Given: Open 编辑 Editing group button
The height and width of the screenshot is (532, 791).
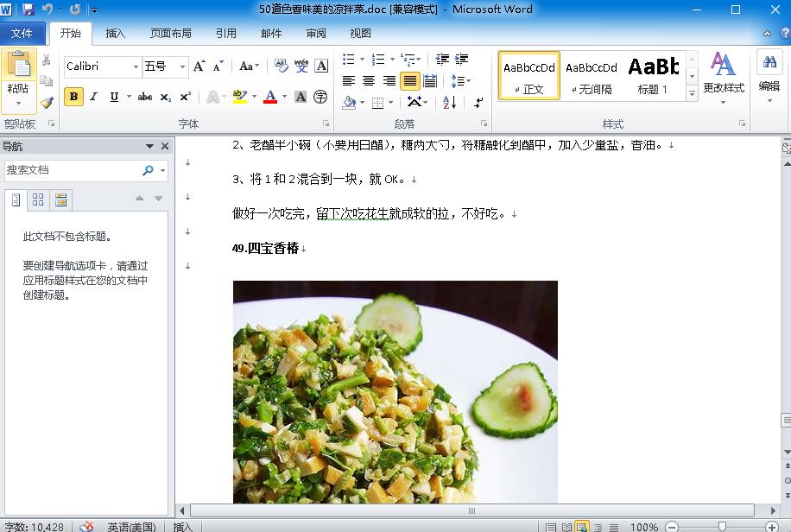Looking at the screenshot, I should (769, 76).
